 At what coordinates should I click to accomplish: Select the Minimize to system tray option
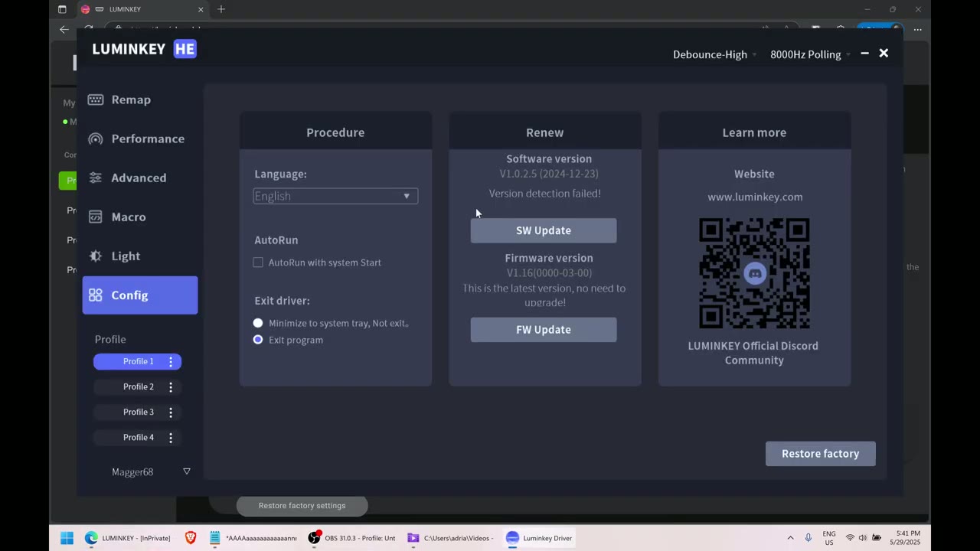[258, 323]
